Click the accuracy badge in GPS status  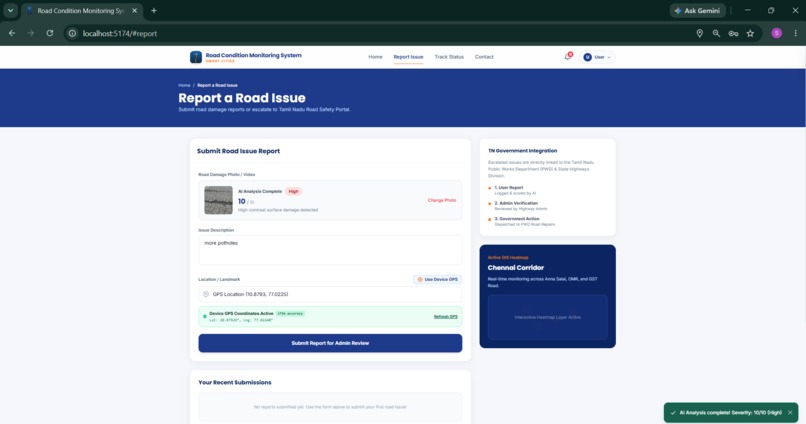(x=290, y=314)
